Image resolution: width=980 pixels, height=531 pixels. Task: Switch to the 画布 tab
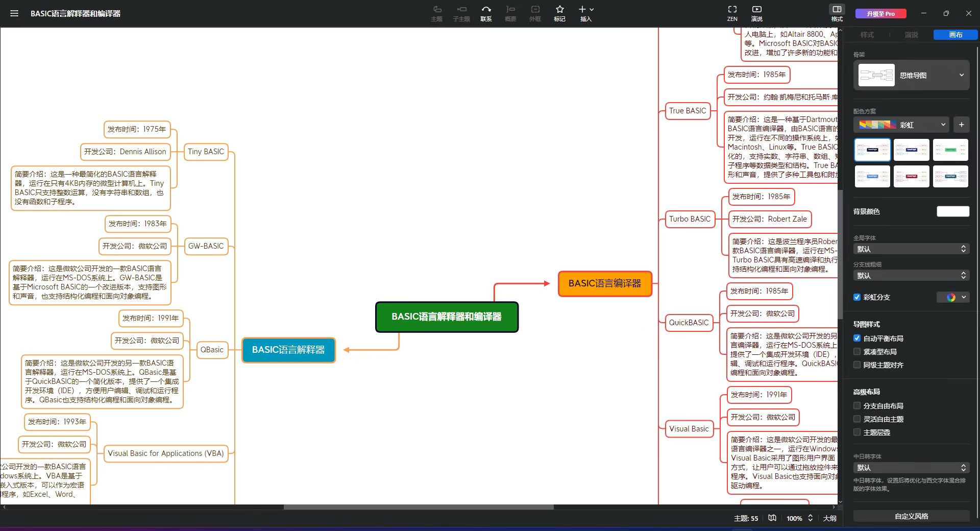(x=955, y=35)
